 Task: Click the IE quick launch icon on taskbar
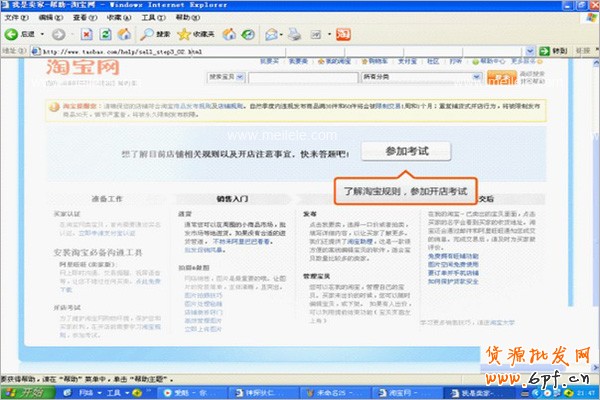(x=67, y=393)
